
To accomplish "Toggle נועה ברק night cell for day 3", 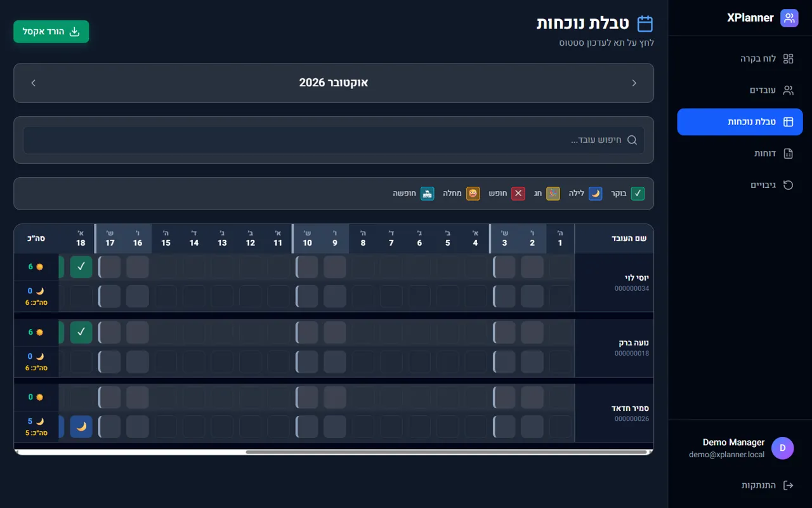I will 504,361.
